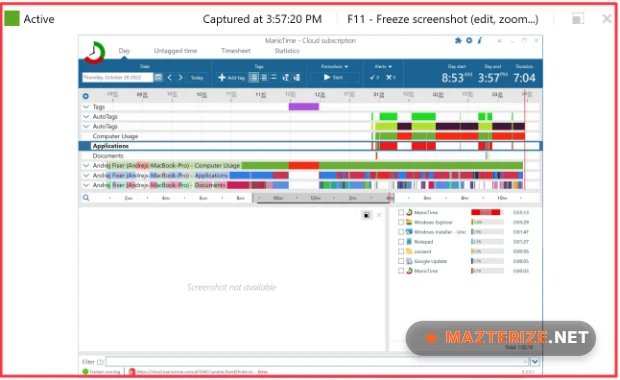Click the last Tags toolbar icon
The width and height of the screenshot is (620, 380).
(296, 78)
